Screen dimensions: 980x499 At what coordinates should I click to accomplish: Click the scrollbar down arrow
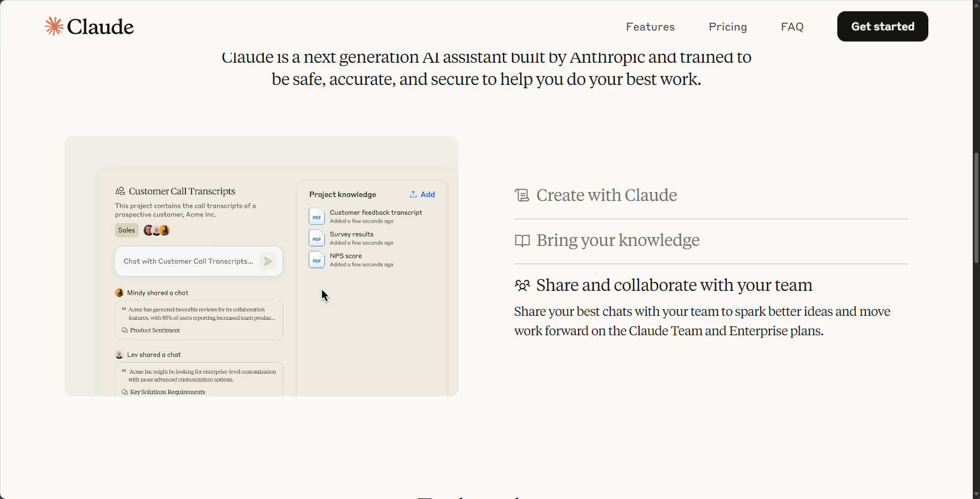point(976,494)
